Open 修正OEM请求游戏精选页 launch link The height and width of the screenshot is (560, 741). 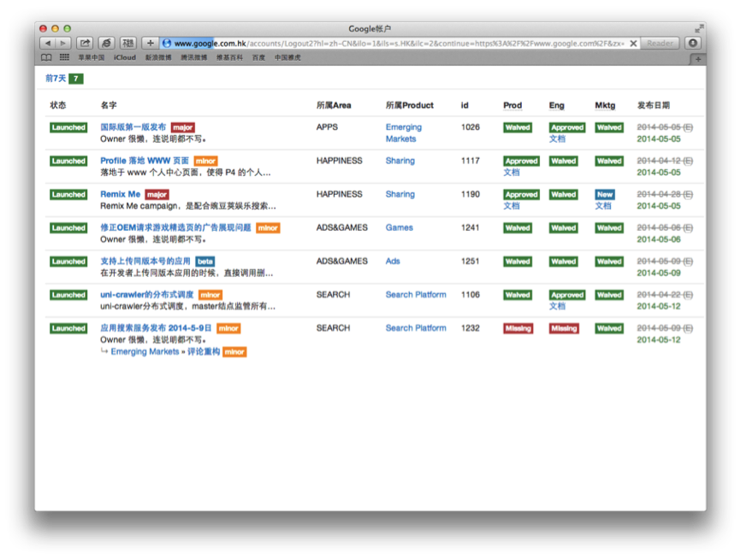175,227
